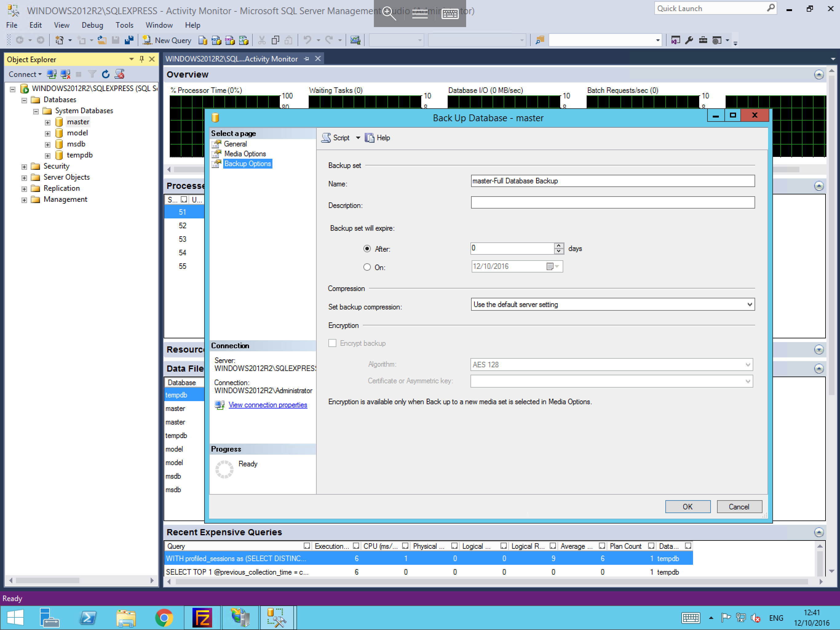Expand the master database node

click(x=47, y=122)
